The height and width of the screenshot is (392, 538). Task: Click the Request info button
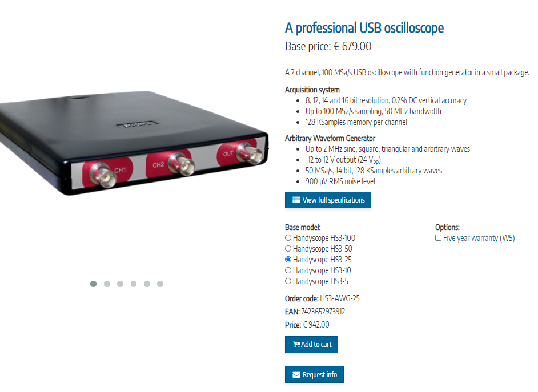point(314,374)
